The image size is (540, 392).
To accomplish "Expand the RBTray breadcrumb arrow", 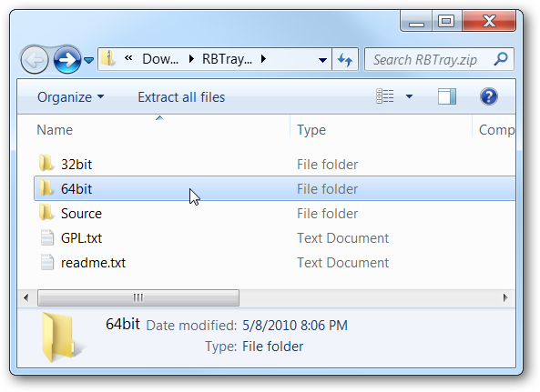I will click(263, 59).
